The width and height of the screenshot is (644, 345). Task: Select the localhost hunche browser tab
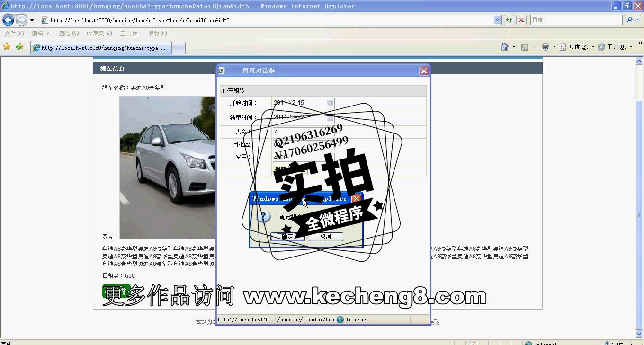[x=101, y=48]
